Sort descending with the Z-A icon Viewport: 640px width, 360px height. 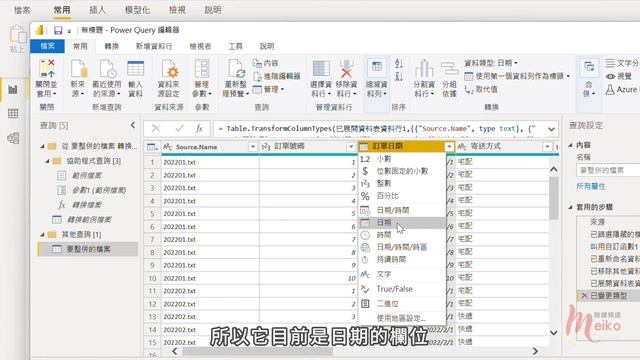point(399,76)
